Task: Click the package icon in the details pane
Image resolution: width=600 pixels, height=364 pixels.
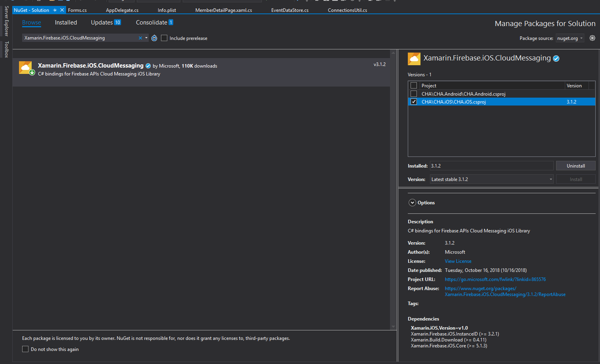Action: click(414, 58)
